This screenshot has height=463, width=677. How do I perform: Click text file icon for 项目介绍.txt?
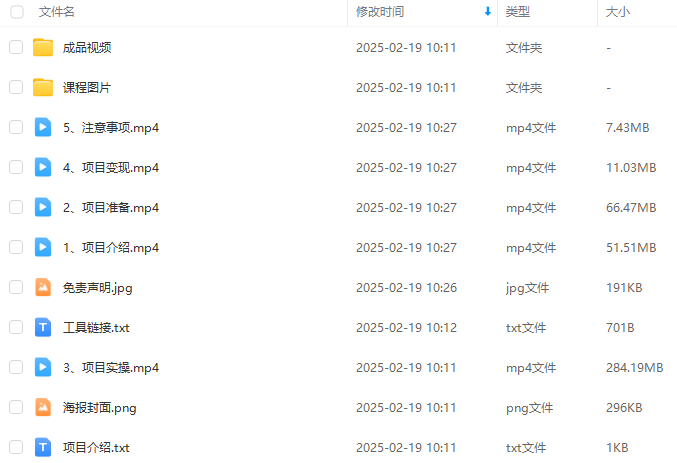(43, 447)
